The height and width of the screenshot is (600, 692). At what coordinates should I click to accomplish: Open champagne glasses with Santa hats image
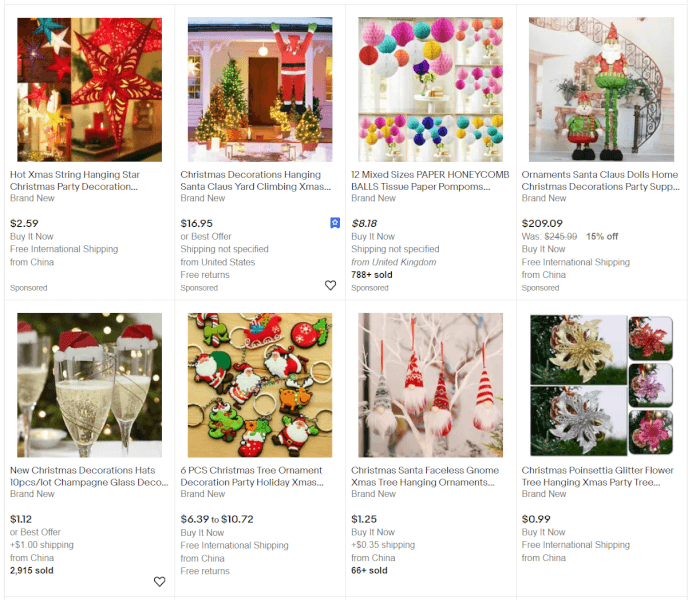(90, 385)
